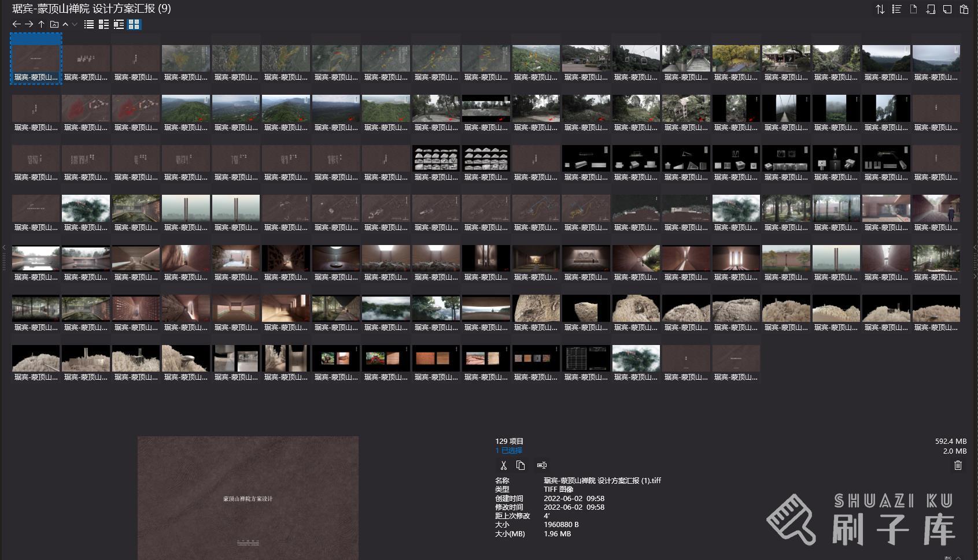Click the paste clipboard icon in top toolbar
The height and width of the screenshot is (560, 978).
coord(964,9)
